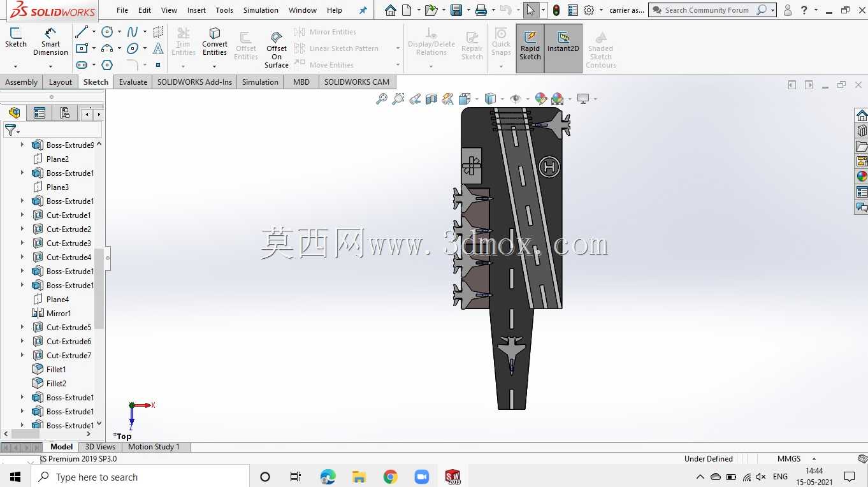Open FeatureManager Design Tree tab

(14, 113)
